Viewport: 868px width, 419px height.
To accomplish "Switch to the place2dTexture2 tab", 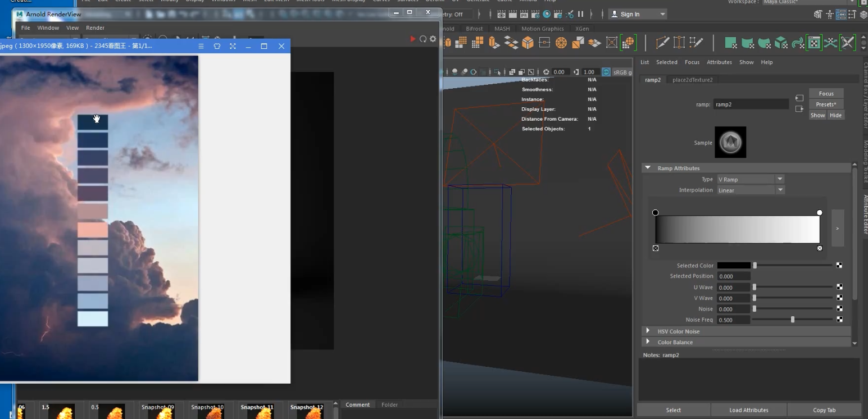I will point(692,80).
